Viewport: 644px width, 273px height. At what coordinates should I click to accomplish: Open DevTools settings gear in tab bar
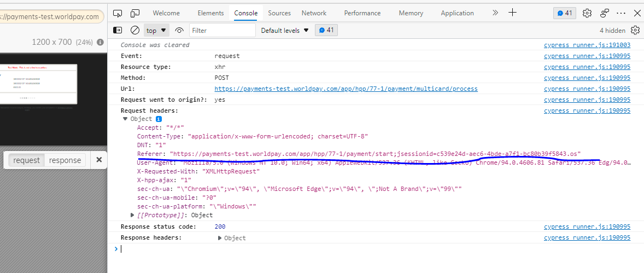(x=587, y=13)
